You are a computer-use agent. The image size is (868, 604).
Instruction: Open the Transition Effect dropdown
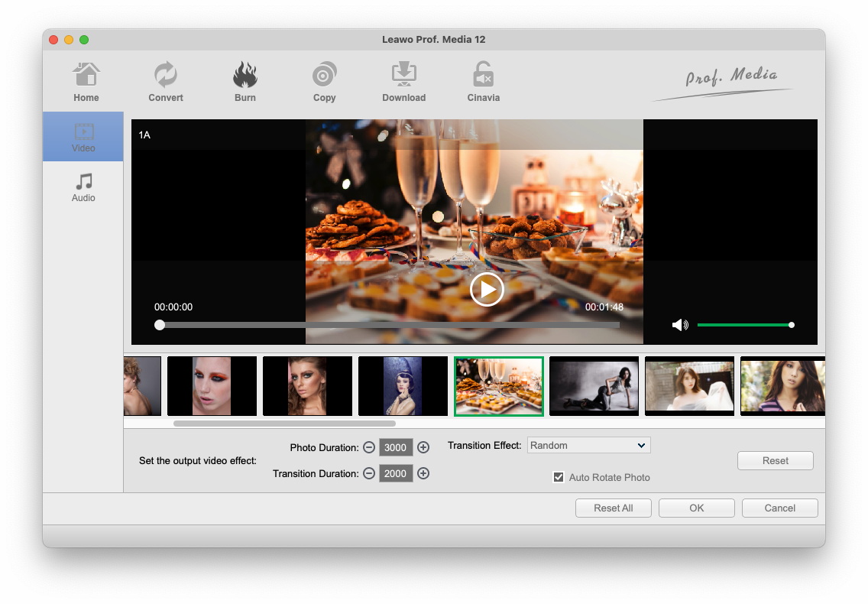pos(588,445)
